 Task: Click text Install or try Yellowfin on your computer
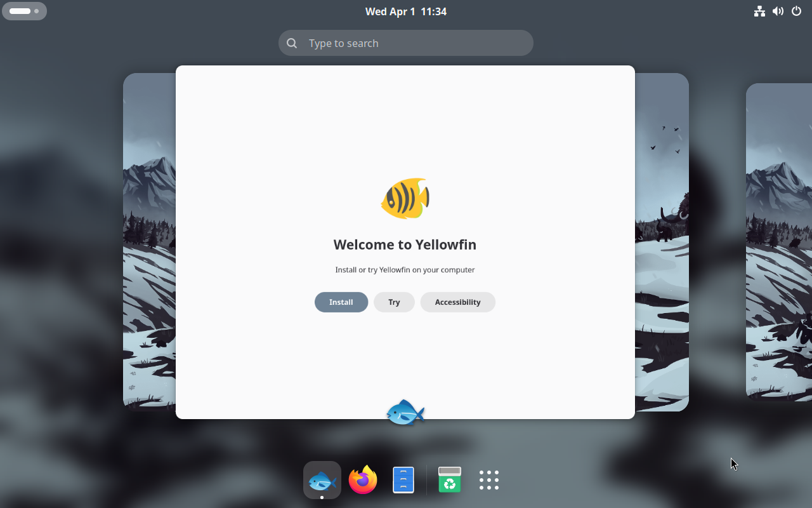(x=405, y=270)
